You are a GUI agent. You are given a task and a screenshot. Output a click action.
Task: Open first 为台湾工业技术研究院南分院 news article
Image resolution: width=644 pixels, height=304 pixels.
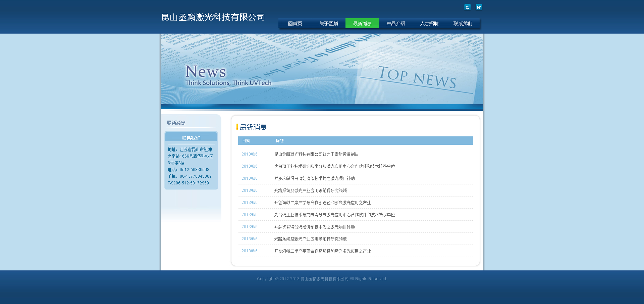(334, 166)
